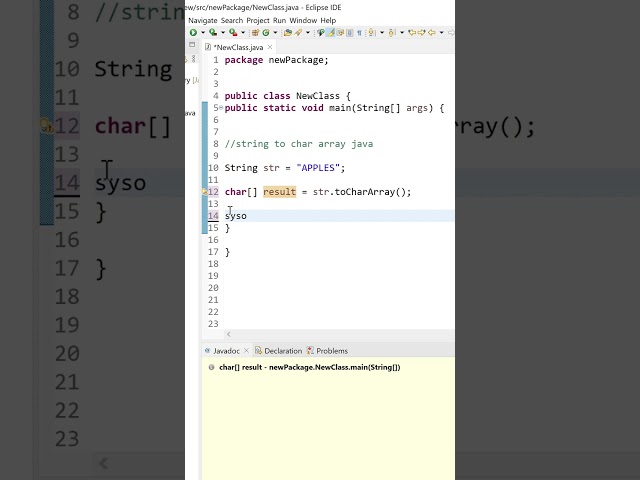Launch the Coverage tool icon
The image size is (640, 480).
[x=213, y=32]
